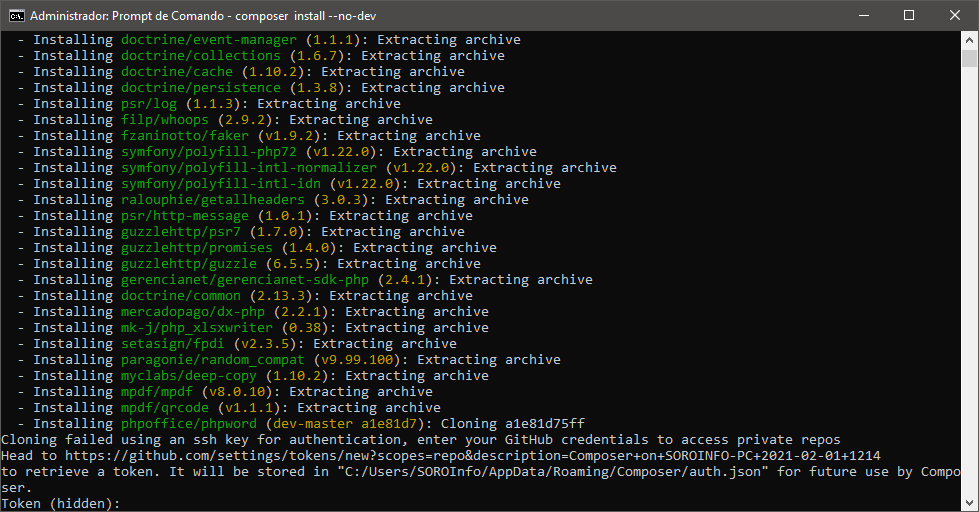Click the 'doctrine/collections' package name

point(200,56)
